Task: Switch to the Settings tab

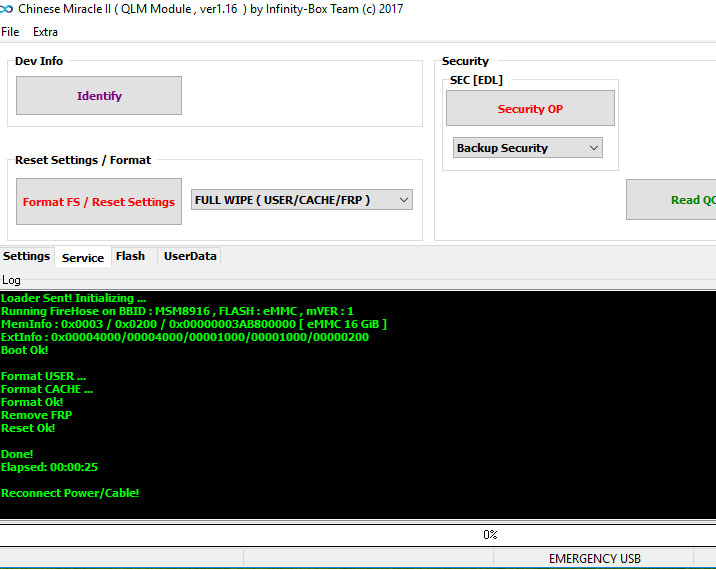Action: pyautogui.click(x=26, y=256)
